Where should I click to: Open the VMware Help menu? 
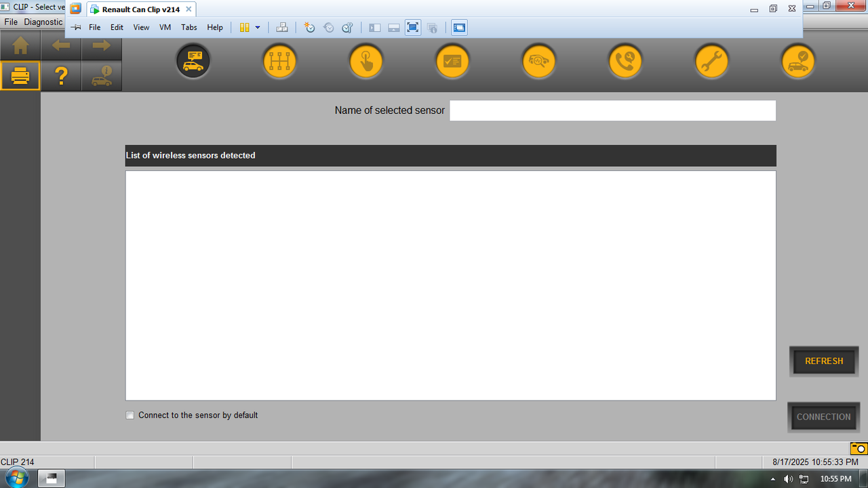[215, 28]
